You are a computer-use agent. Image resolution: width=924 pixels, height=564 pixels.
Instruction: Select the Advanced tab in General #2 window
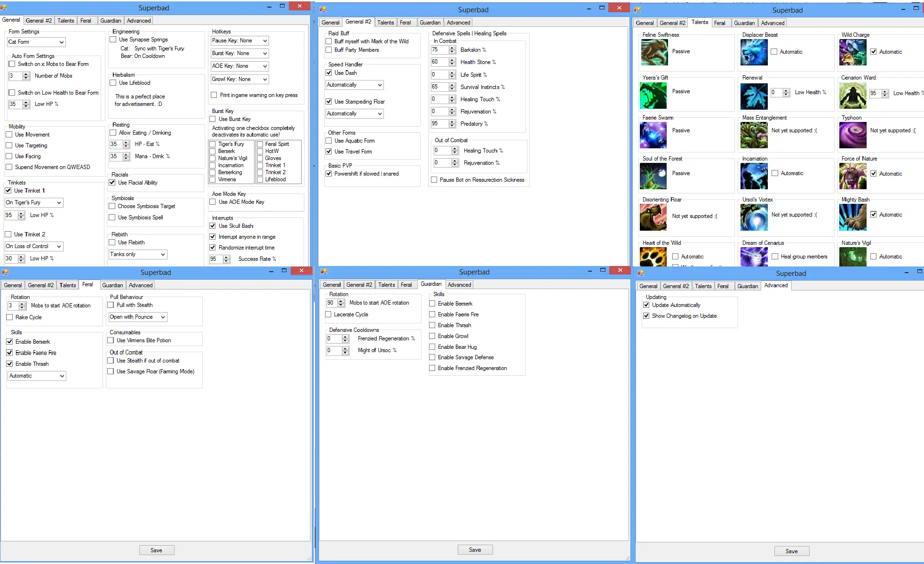point(458,23)
